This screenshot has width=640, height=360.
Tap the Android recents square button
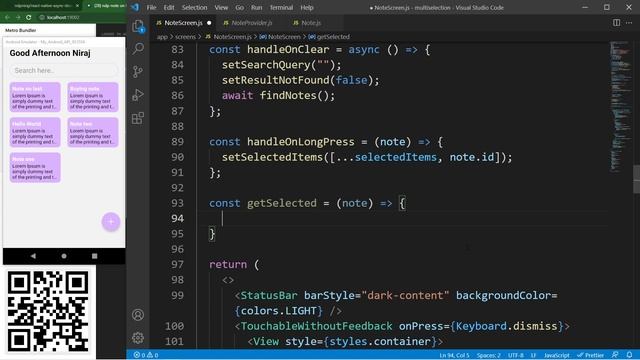(x=94, y=256)
